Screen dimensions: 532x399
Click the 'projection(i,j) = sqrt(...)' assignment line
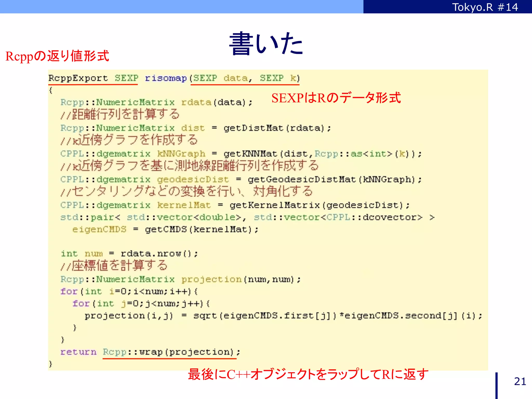tap(283, 316)
